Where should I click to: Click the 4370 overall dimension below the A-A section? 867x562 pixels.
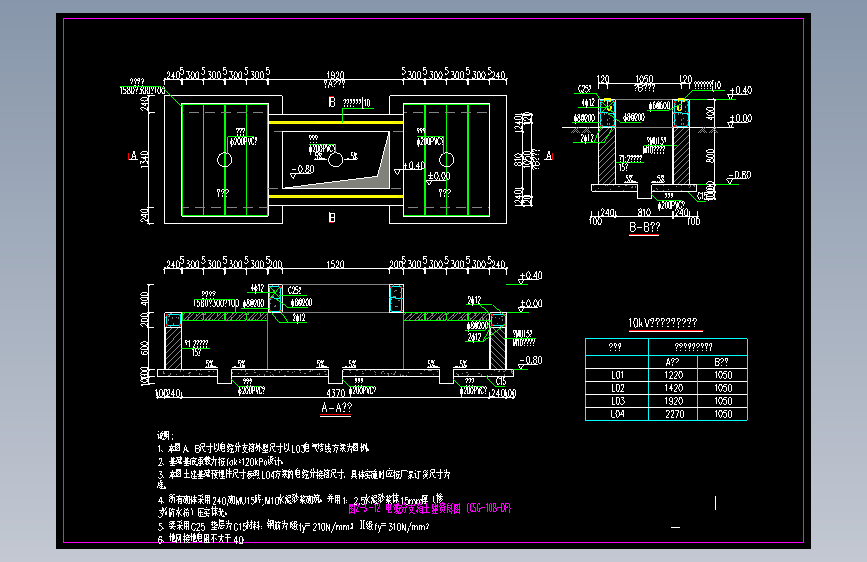tap(336, 393)
